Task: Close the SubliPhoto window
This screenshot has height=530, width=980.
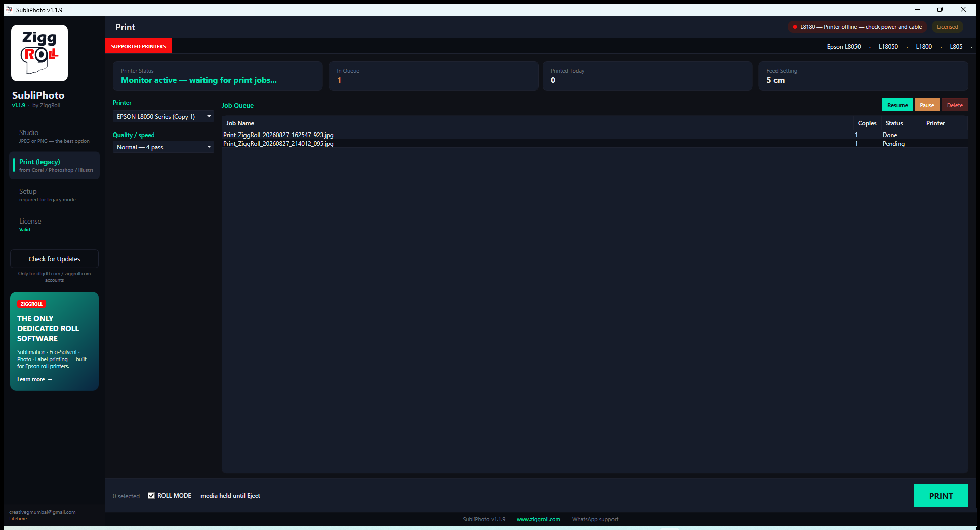Action: pos(963,10)
